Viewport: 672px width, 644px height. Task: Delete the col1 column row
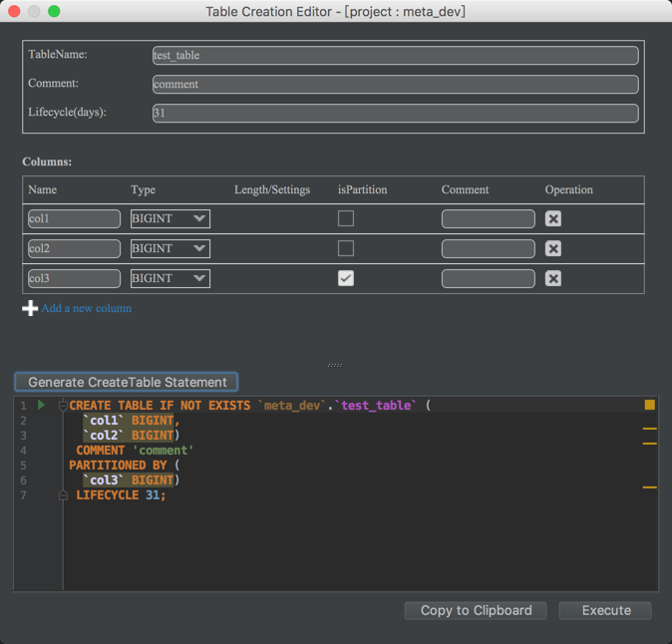pos(553,218)
